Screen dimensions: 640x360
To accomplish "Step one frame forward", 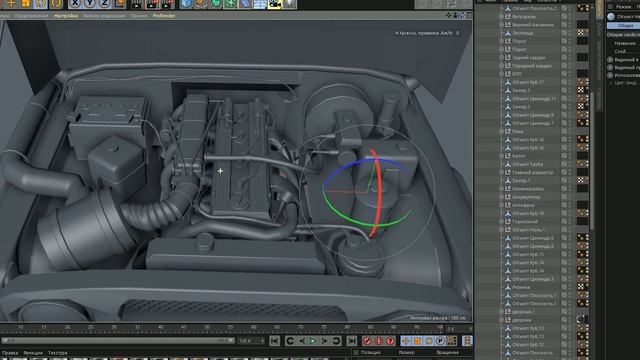I will click(324, 341).
